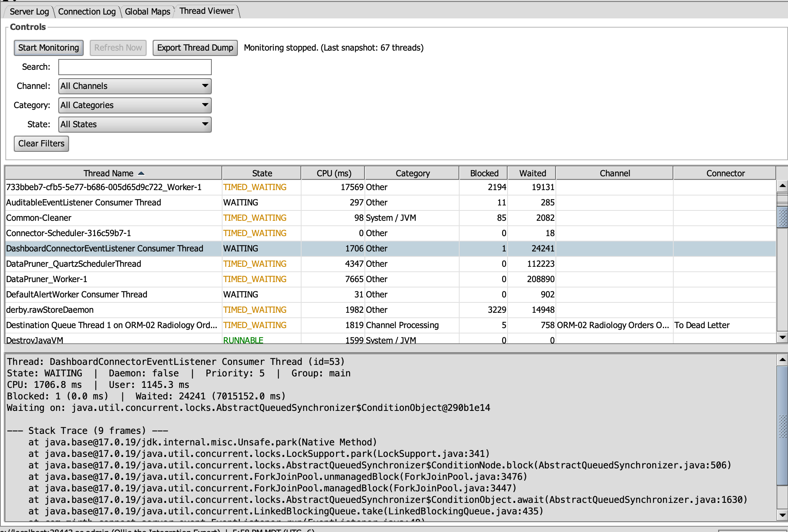Screen dimensions: 788x532
Task: Focus the Search text field
Action: coord(135,67)
